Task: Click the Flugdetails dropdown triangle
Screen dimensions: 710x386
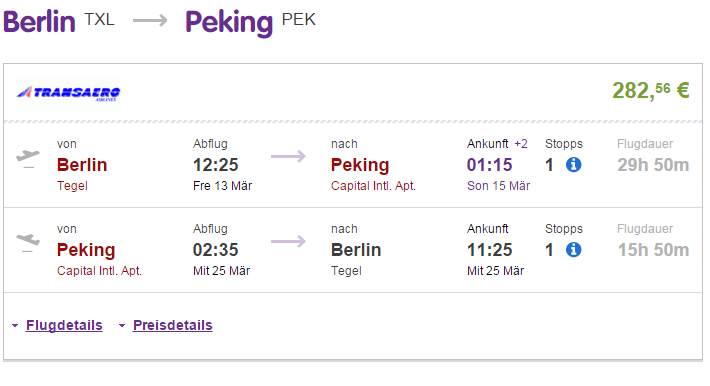Action: tap(15, 326)
